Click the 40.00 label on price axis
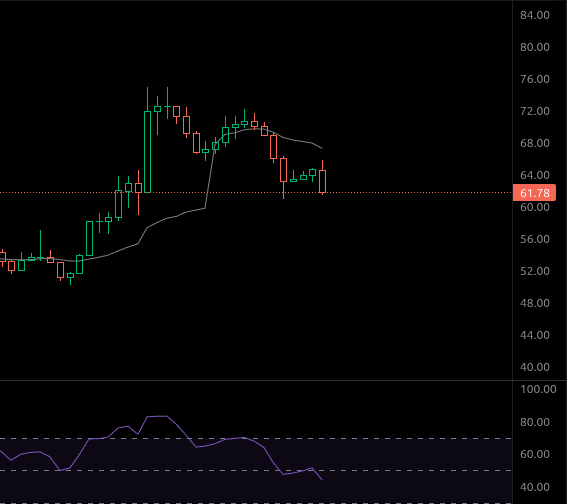 coord(535,367)
